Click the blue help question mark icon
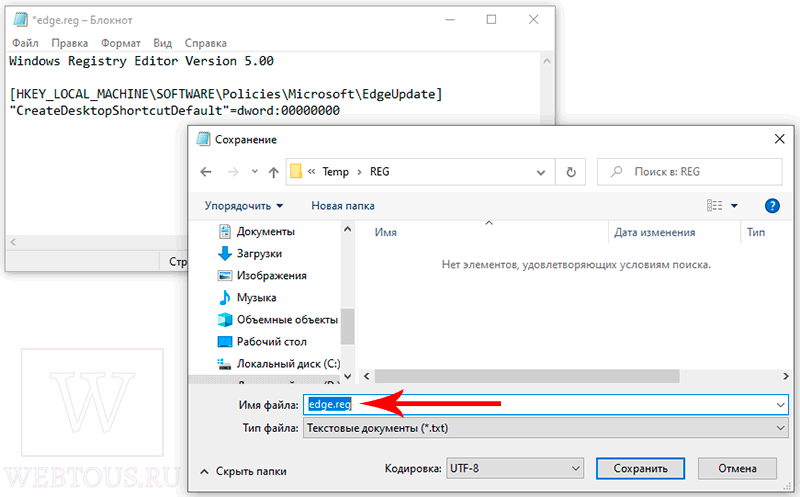This screenshot has height=497, width=800. point(772,206)
